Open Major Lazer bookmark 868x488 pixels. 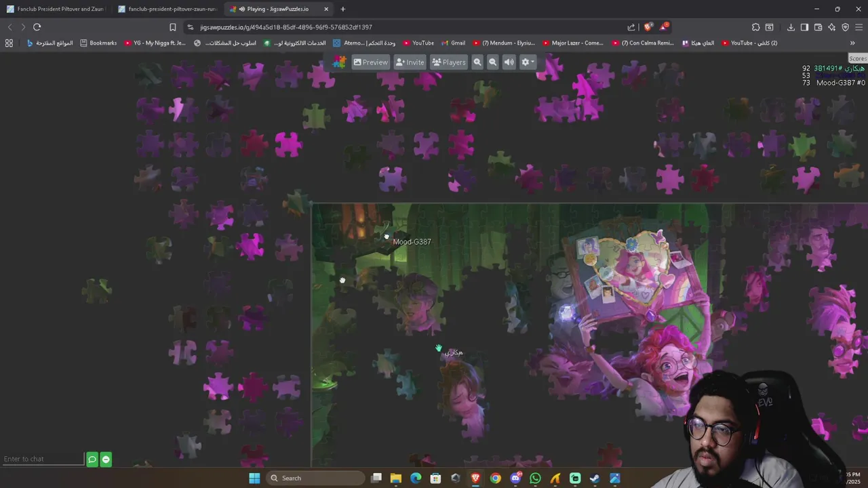[573, 43]
